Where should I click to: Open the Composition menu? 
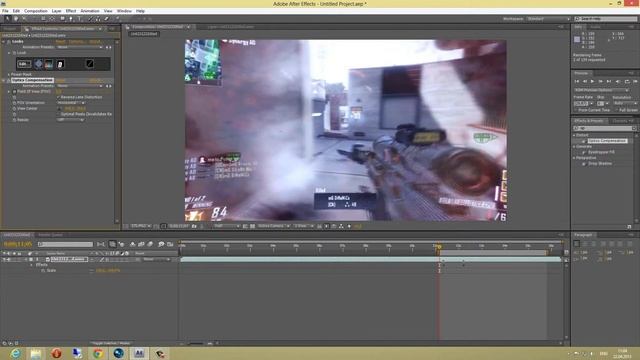pos(36,11)
